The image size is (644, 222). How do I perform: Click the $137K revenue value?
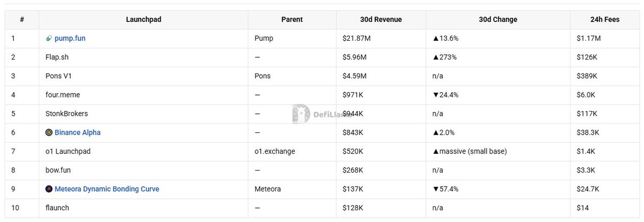coord(353,189)
